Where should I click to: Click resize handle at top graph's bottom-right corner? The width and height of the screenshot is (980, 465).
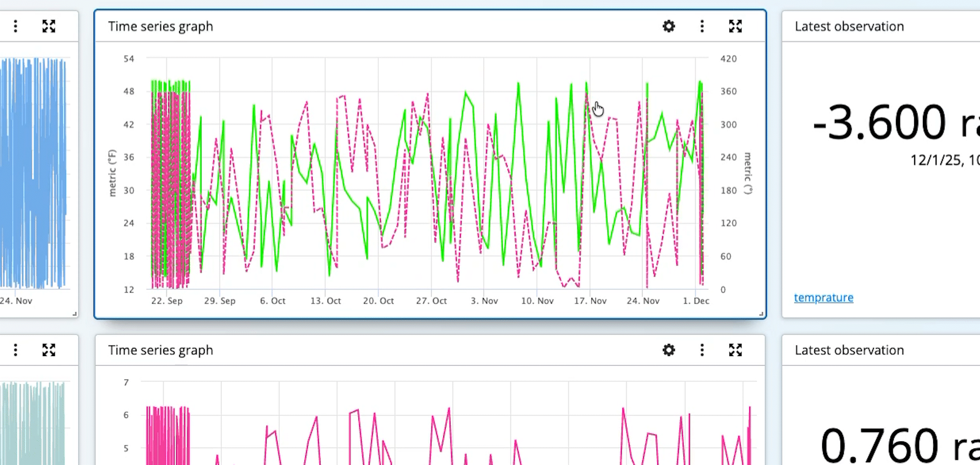(761, 314)
